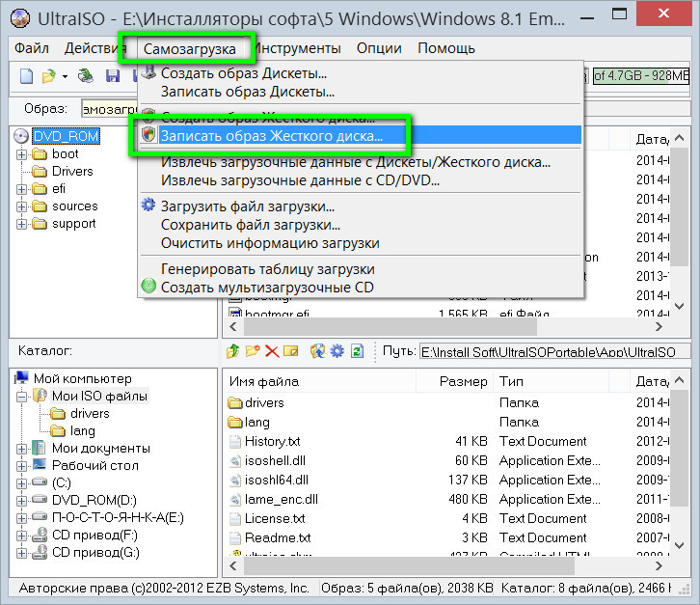700x605 pixels.
Task: Click the red X delete icon
Action: tap(272, 351)
